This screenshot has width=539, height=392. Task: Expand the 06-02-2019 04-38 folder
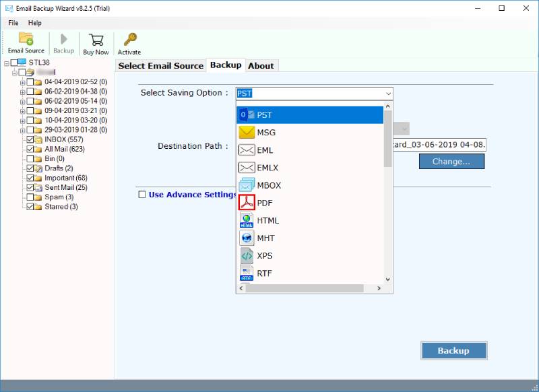click(22, 92)
